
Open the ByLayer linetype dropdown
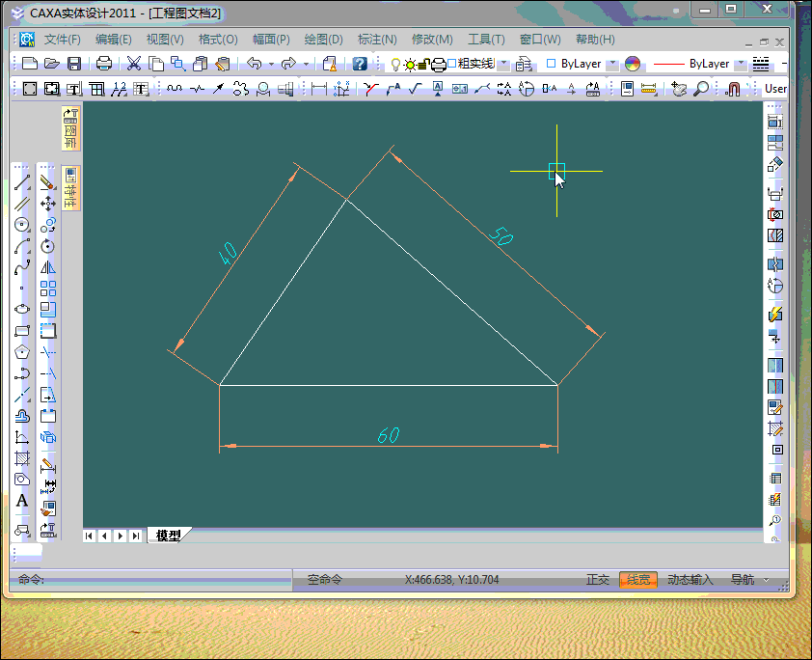(740, 64)
